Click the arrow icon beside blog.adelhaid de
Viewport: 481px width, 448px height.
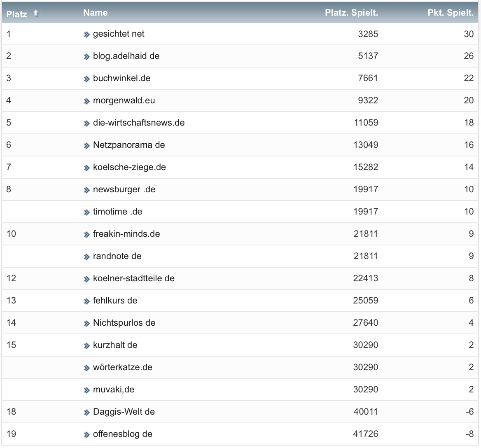tap(86, 57)
